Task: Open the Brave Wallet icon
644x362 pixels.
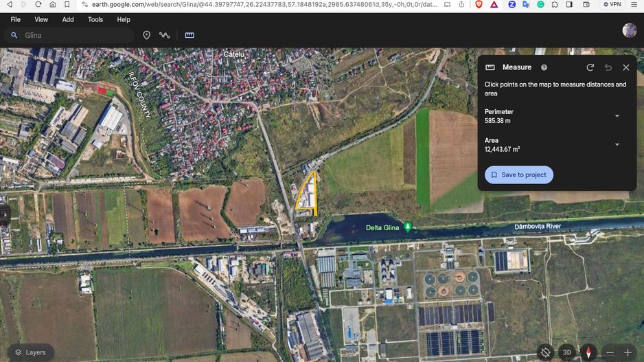Action: point(586,5)
